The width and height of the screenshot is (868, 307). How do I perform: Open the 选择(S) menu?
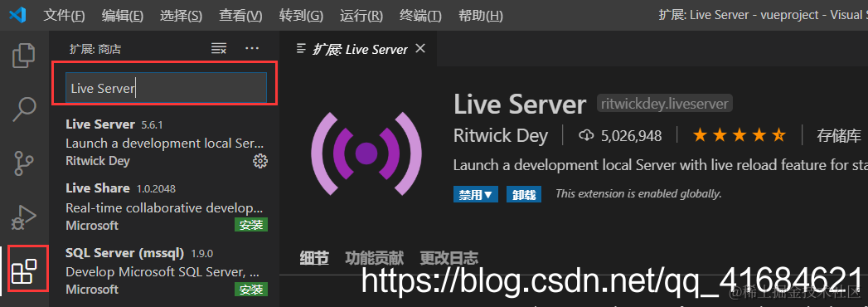(181, 16)
